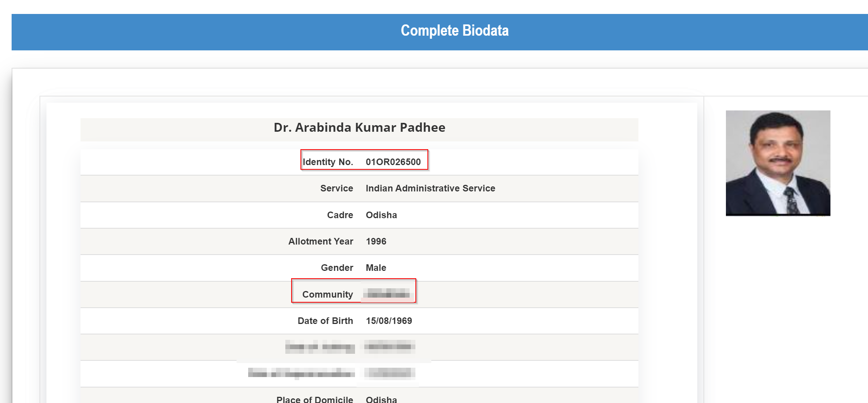Click the Service field label
Screen dimensions: 868x403
pos(336,188)
